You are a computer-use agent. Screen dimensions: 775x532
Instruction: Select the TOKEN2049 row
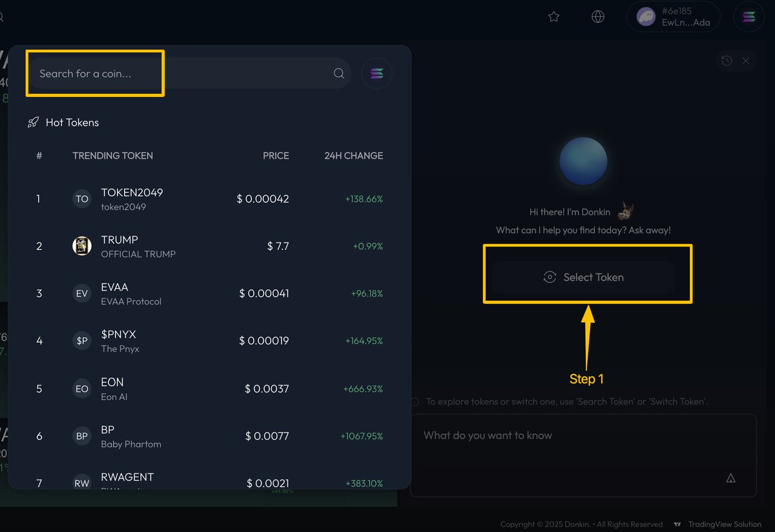[x=210, y=199]
